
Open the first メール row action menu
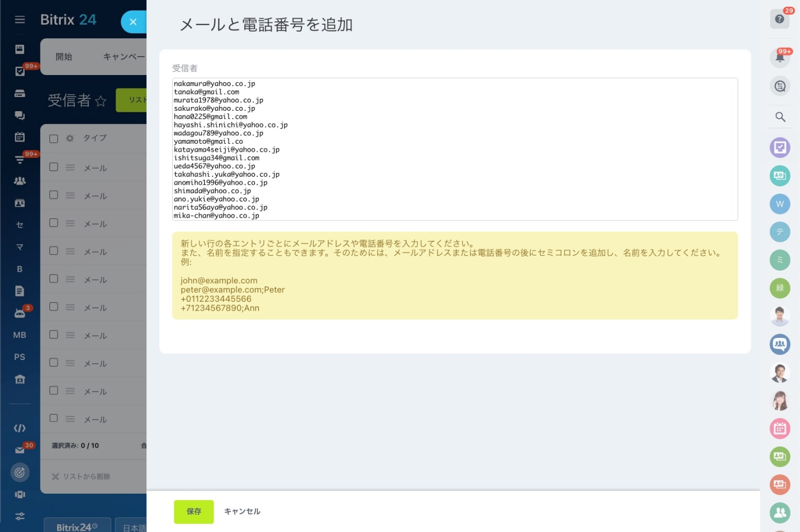click(70, 167)
